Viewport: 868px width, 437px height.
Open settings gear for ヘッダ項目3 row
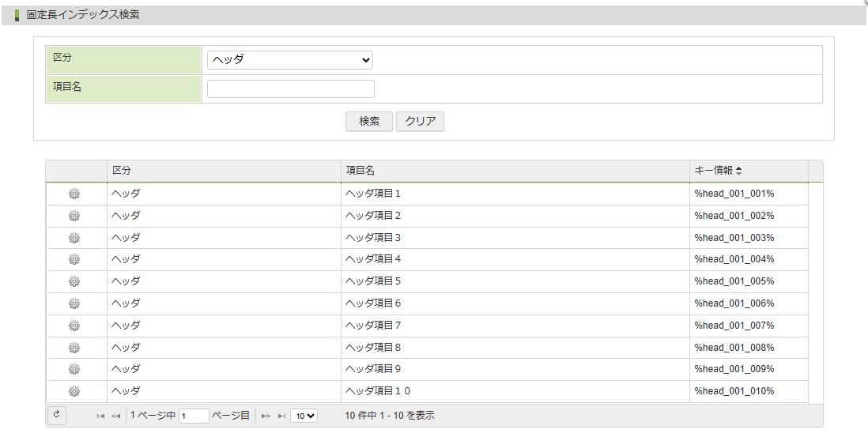74,238
